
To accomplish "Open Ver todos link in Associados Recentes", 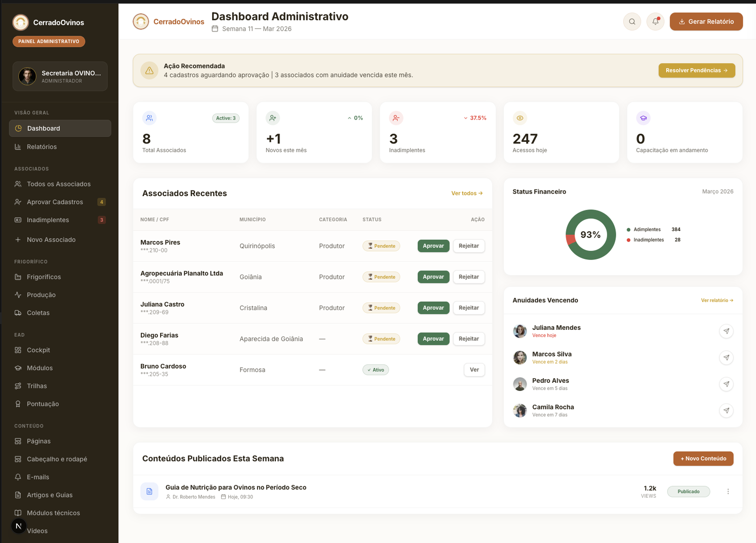I will point(467,193).
